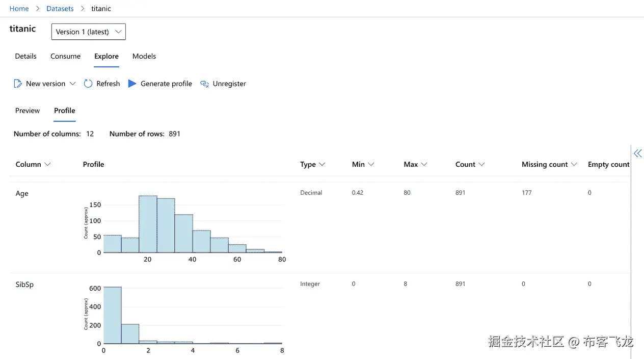Image resolution: width=644 pixels, height=359 pixels.
Task: Click the Generate profile play icon
Action: (x=132, y=84)
